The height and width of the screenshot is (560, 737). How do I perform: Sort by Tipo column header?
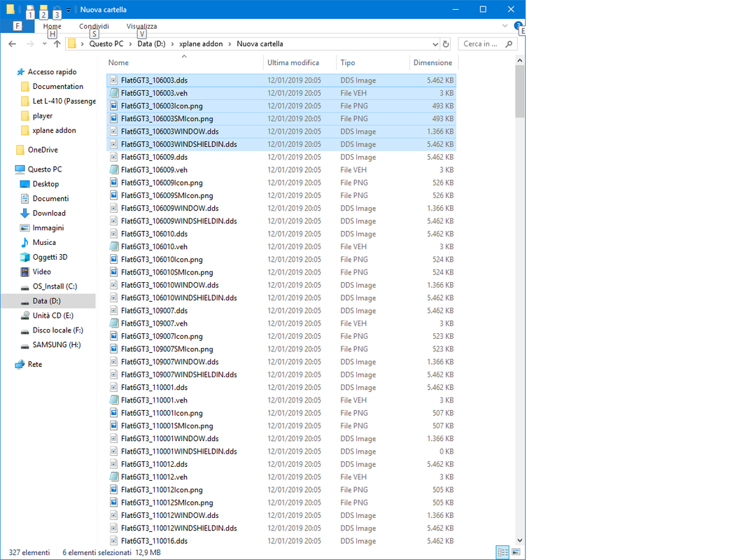(x=348, y=62)
